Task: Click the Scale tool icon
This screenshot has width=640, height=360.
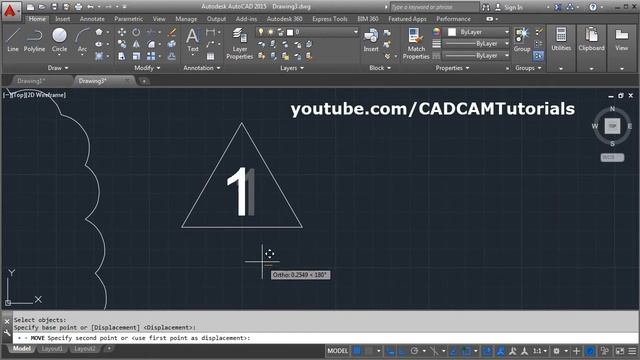Action: pos(136,56)
